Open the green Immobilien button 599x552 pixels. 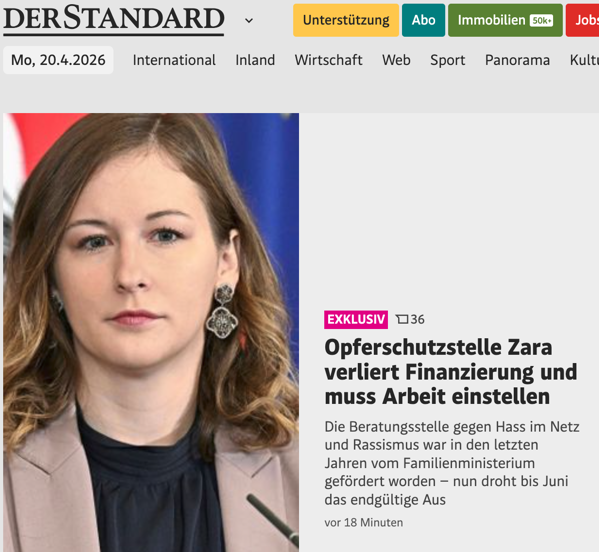click(505, 20)
